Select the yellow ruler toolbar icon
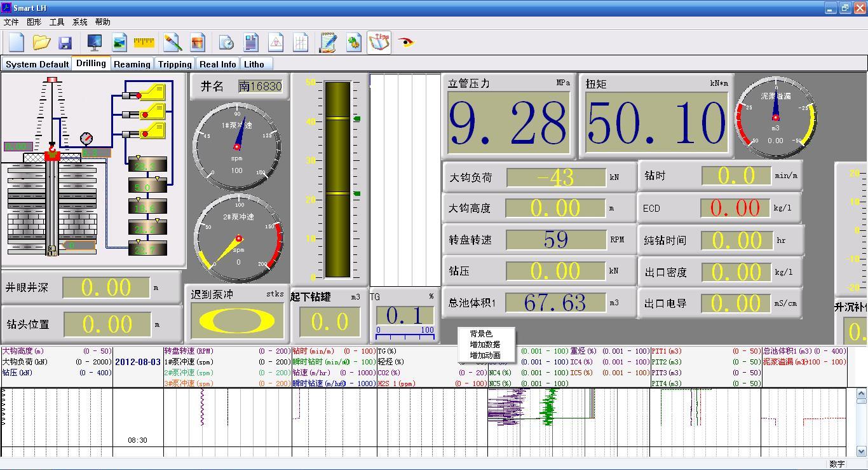The width and height of the screenshot is (868, 470). pos(144,43)
